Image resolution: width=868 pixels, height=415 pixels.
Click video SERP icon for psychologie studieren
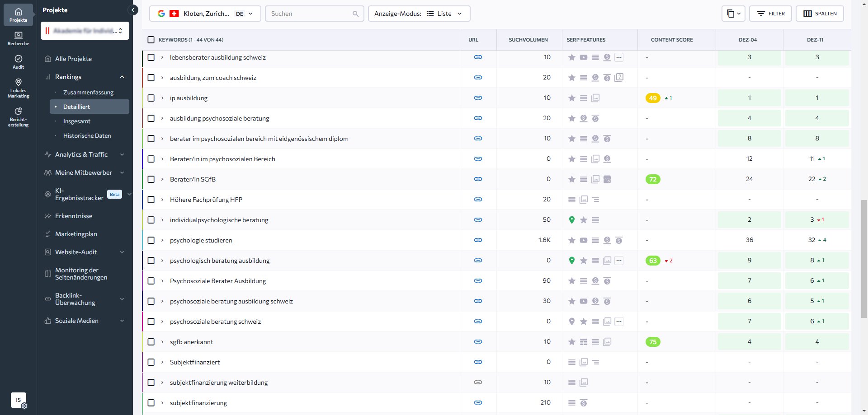point(584,240)
